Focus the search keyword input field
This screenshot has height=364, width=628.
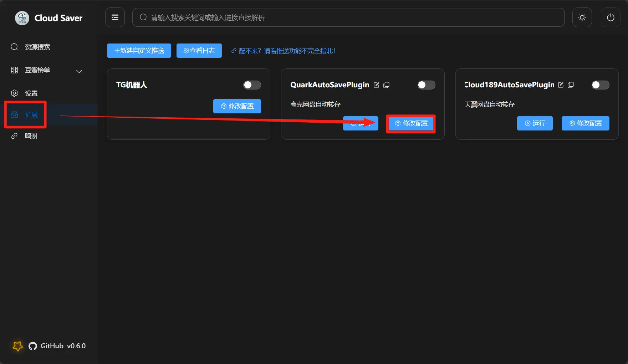[x=349, y=17]
